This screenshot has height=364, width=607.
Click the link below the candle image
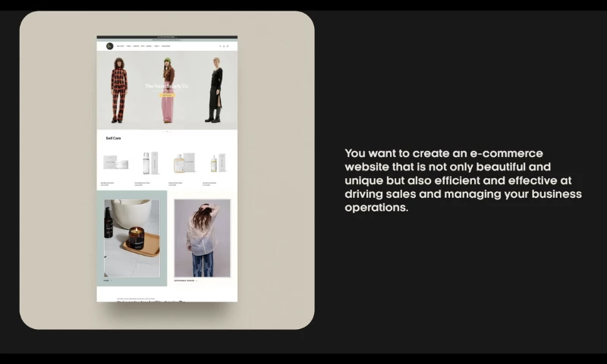107,281
